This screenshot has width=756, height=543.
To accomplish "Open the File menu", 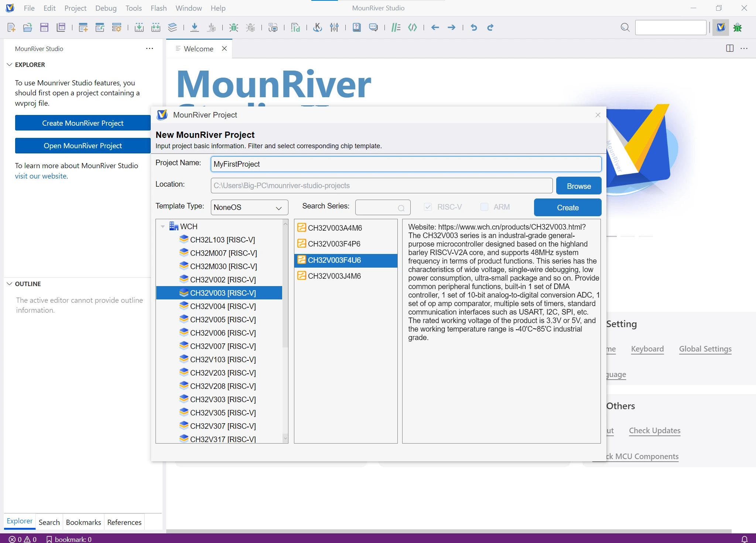I will pos(29,8).
